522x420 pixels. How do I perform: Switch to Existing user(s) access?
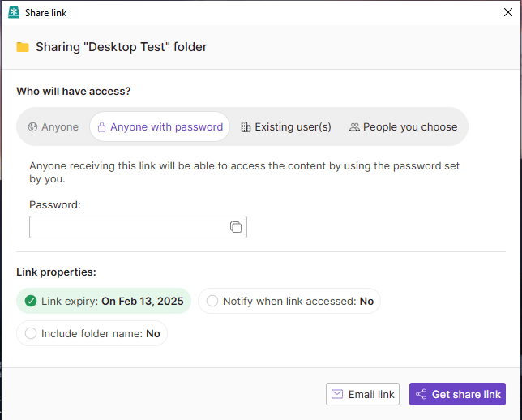pyautogui.click(x=286, y=127)
